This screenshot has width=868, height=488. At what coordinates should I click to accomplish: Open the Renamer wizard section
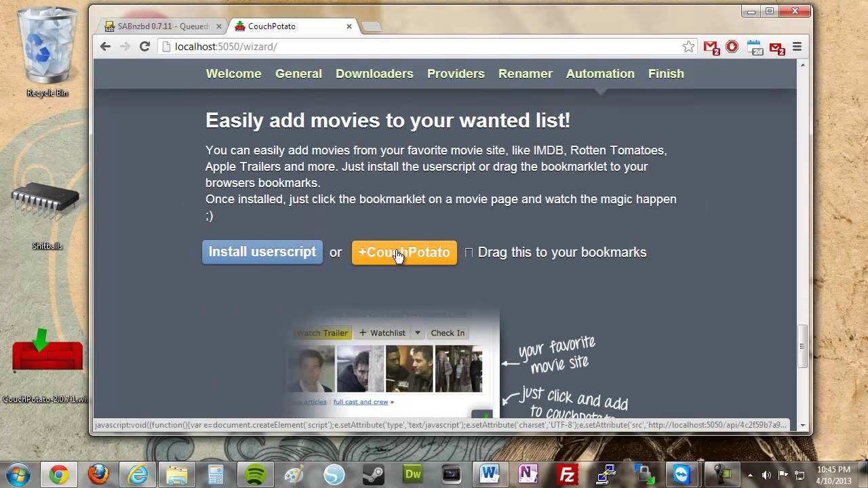coord(526,74)
